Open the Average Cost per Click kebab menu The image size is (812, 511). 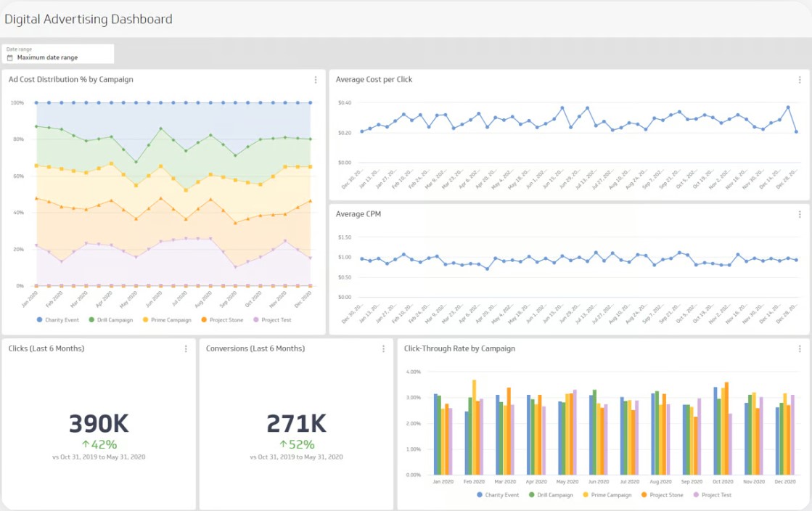click(x=799, y=80)
